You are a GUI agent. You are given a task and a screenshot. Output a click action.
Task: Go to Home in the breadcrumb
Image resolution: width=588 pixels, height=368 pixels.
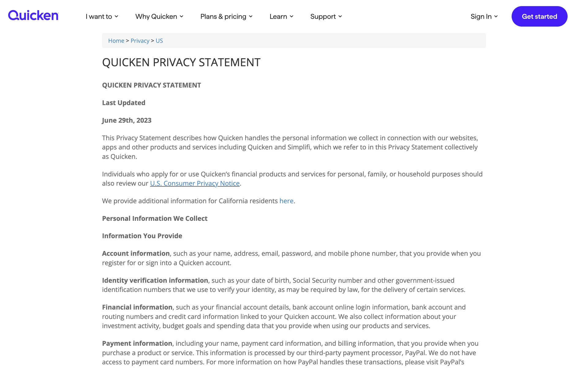click(116, 41)
